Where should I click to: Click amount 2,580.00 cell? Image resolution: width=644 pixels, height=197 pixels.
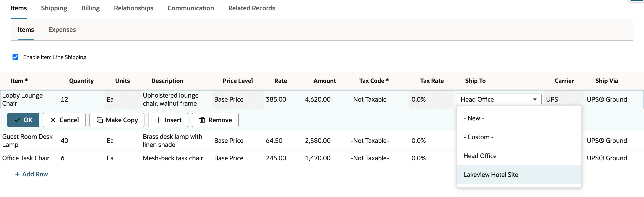[x=318, y=140]
